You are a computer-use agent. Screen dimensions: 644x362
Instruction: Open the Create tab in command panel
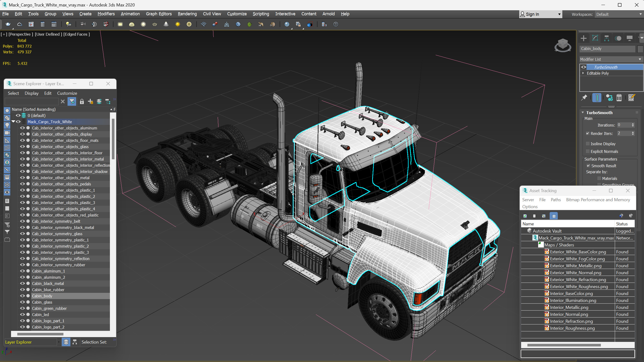(x=583, y=38)
